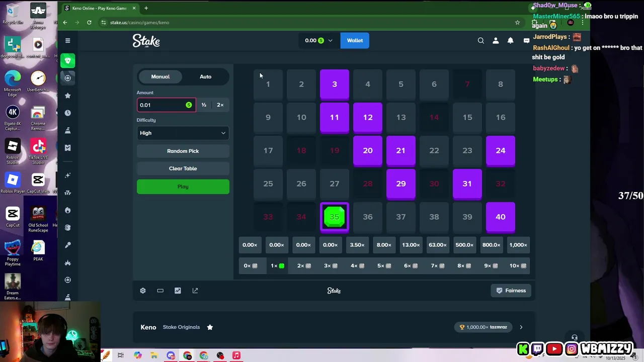Viewport: 644px width, 362px height.
Task: Deselect Keno tile 40
Action: tap(501, 217)
